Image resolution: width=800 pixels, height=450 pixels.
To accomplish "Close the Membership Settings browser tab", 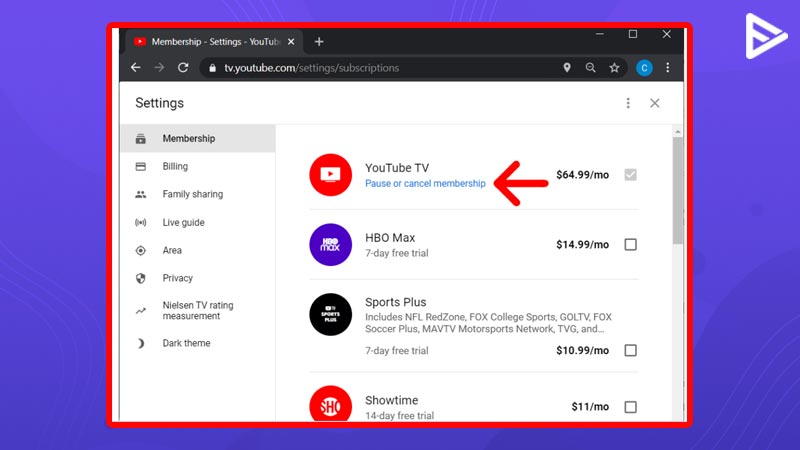I will pyautogui.click(x=291, y=42).
